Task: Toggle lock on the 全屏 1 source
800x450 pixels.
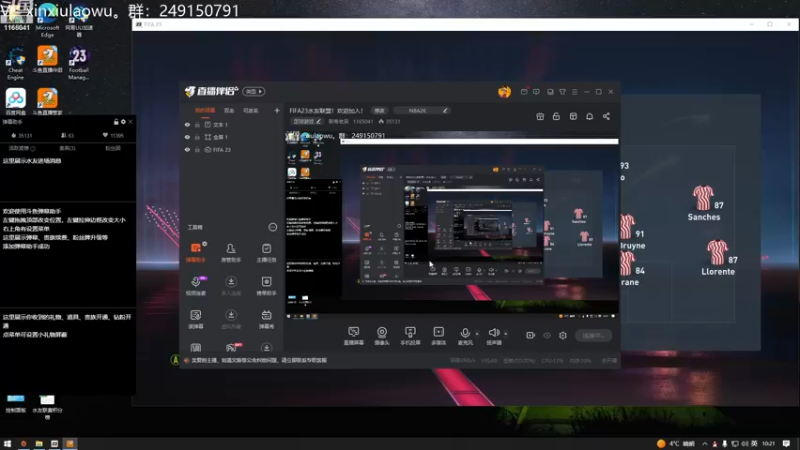Action: (x=197, y=137)
